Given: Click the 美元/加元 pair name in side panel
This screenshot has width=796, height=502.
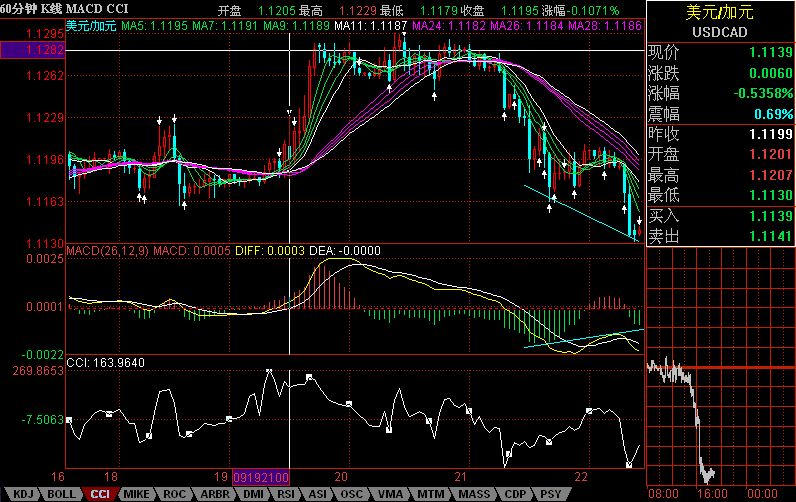Looking at the screenshot, I should pos(720,12).
